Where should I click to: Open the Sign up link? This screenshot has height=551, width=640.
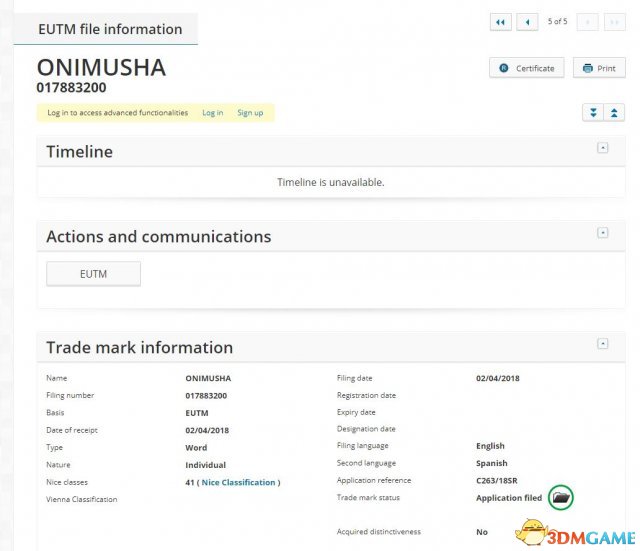pyautogui.click(x=250, y=113)
